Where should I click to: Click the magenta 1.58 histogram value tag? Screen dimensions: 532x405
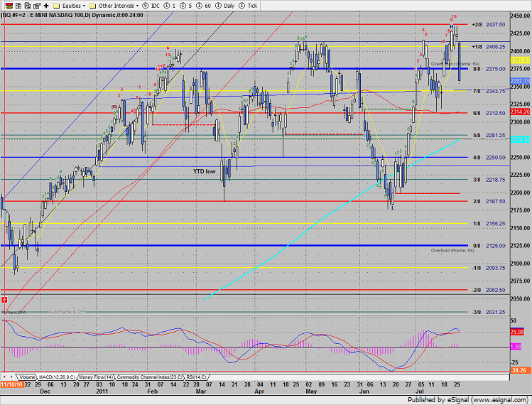pyautogui.click(x=516, y=347)
